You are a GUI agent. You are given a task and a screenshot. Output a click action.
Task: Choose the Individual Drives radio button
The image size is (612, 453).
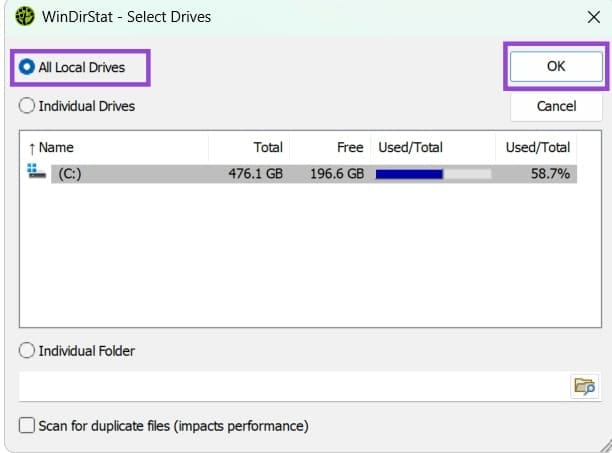tap(77, 106)
